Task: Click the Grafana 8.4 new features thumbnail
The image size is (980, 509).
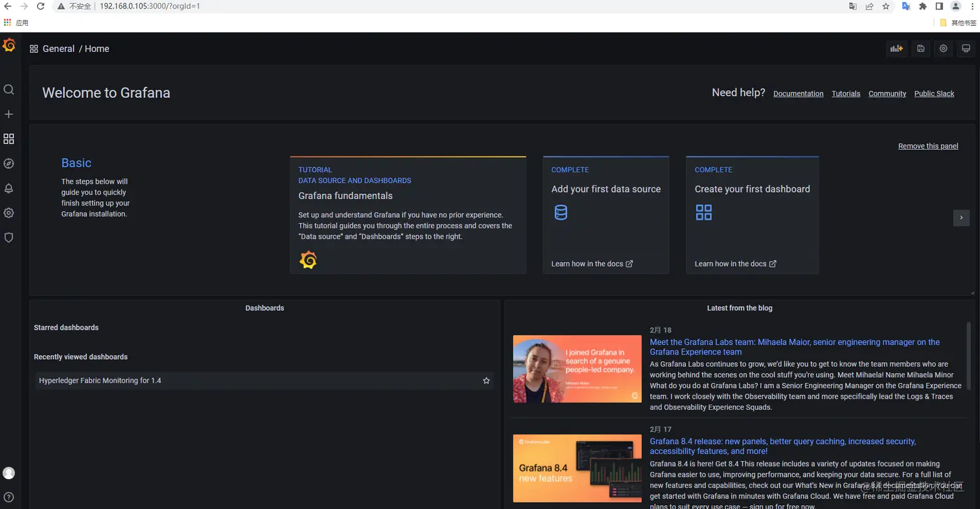Action: (x=577, y=468)
